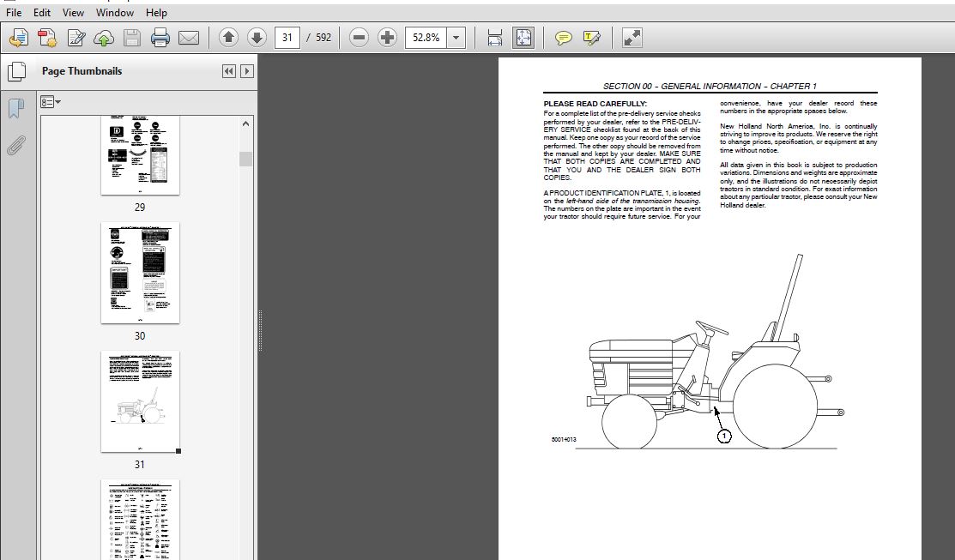The height and width of the screenshot is (560, 955).
Task: Open the Window menu
Action: click(114, 13)
